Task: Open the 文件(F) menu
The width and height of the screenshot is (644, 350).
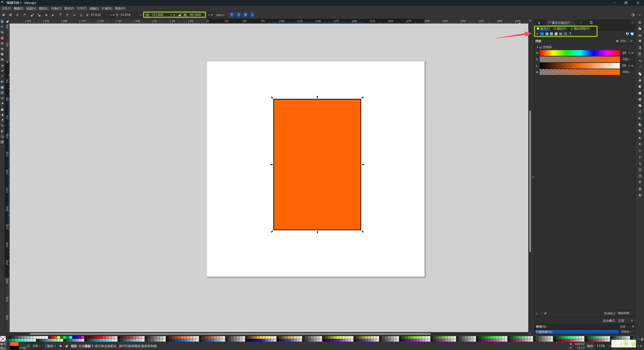Action: pyautogui.click(x=6, y=8)
